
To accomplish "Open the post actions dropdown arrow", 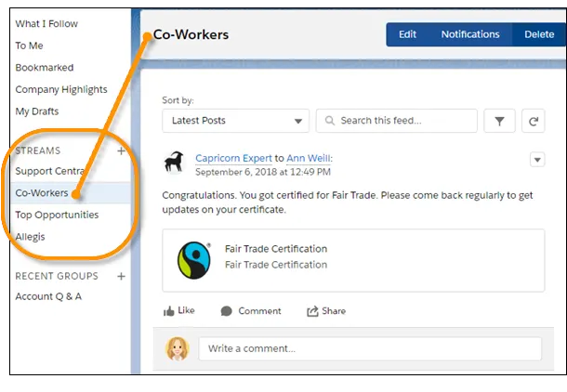I will tap(537, 160).
